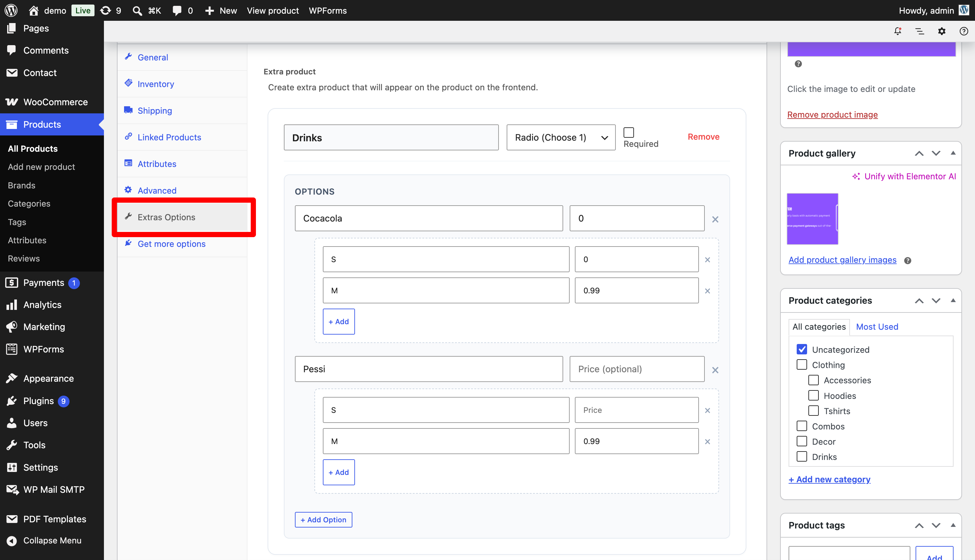
Task: Click the help icon next to gallery link
Action: [908, 261]
